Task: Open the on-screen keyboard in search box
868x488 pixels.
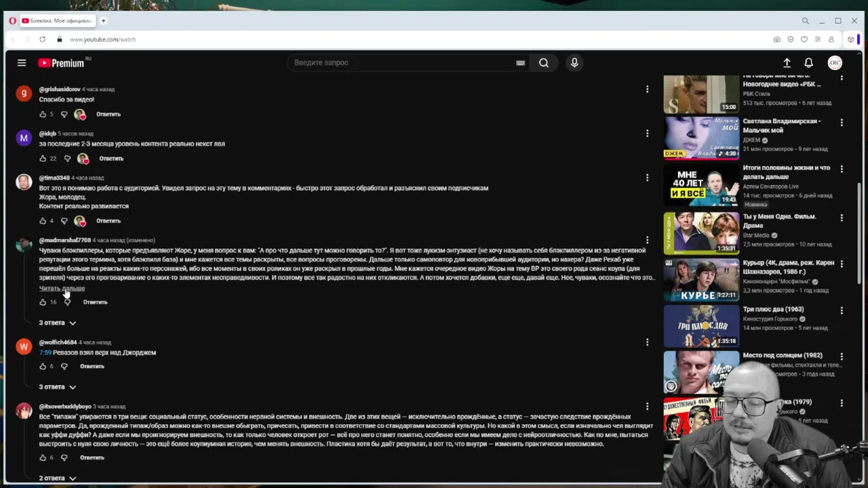Action: [520, 63]
